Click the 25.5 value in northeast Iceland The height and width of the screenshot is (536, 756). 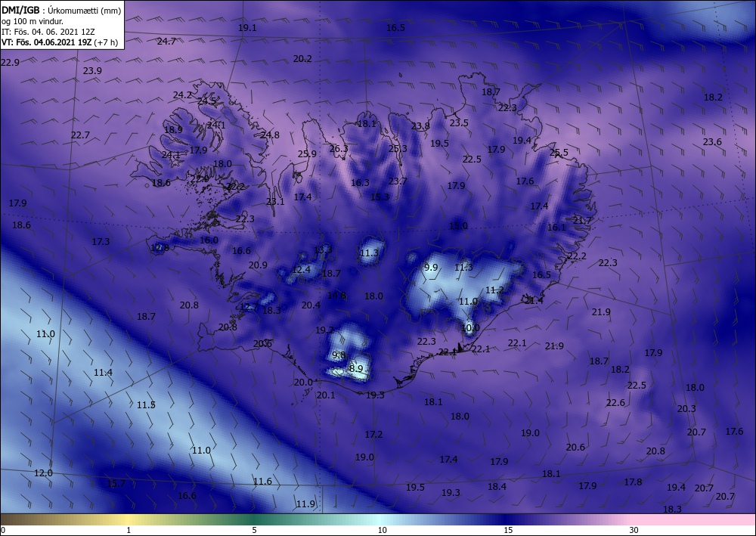(559, 153)
